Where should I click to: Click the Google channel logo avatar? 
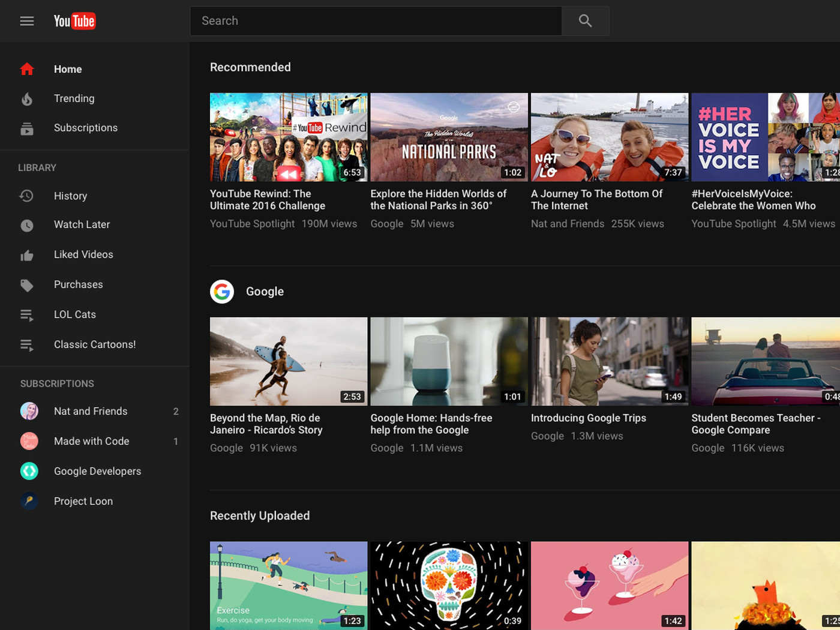[x=222, y=292]
